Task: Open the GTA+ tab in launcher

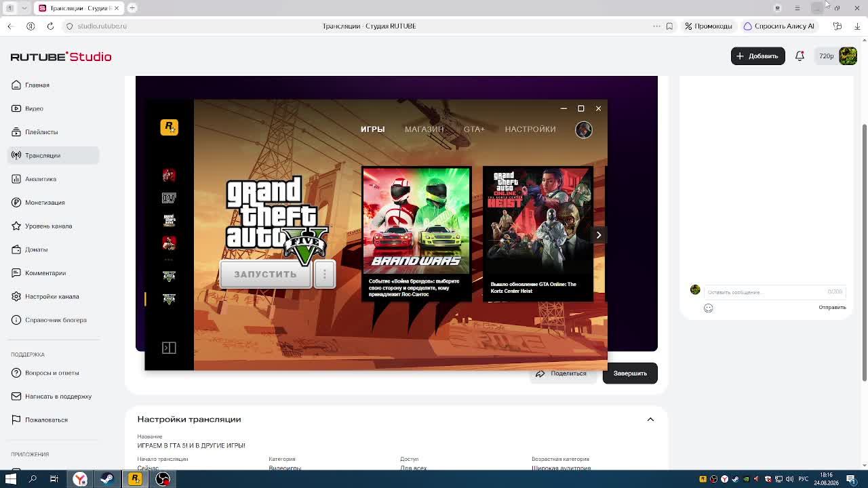Action: pyautogui.click(x=474, y=129)
